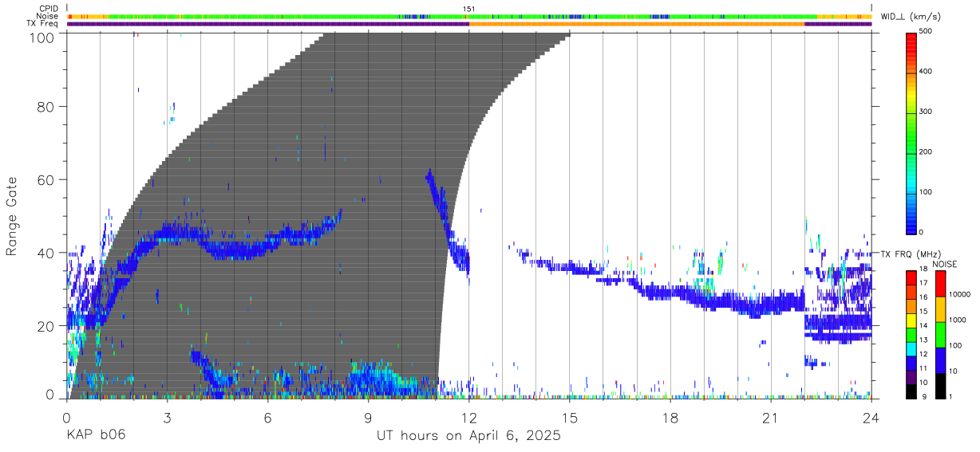Click the y-axis tick label 80
980x452 pixels.
[x=48, y=106]
